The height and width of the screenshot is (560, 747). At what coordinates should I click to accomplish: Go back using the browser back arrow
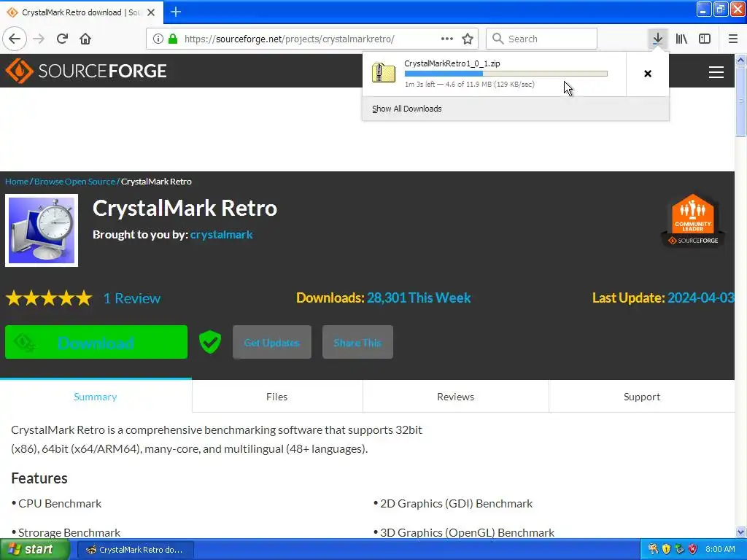tap(15, 39)
